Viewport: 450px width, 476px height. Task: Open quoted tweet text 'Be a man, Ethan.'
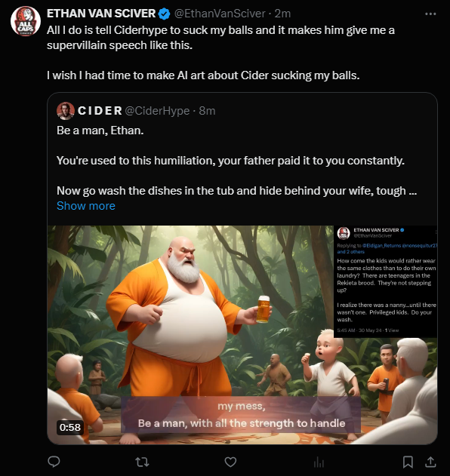(100, 131)
